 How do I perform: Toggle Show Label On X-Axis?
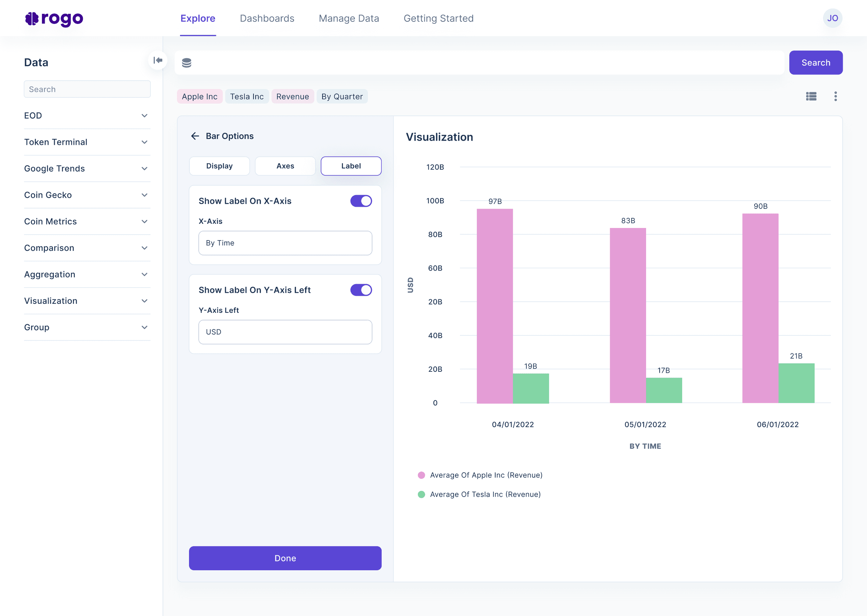click(361, 201)
